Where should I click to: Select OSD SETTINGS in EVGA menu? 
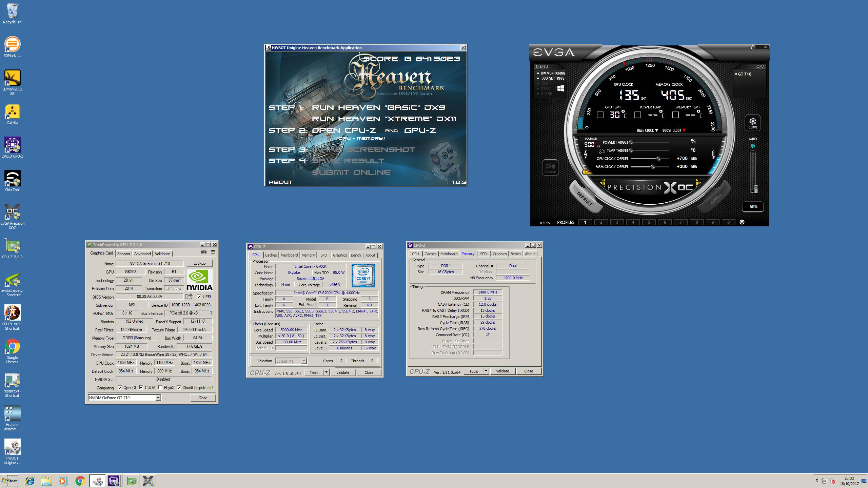[553, 78]
